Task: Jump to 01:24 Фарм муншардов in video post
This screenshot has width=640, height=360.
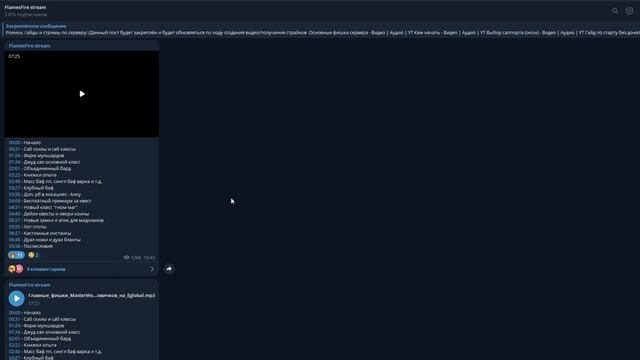Action: tap(14, 156)
